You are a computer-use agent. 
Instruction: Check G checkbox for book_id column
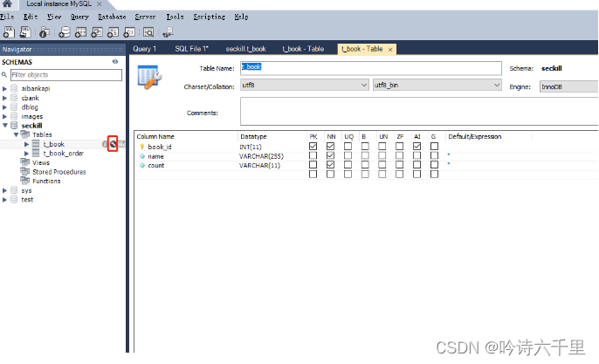434,147
